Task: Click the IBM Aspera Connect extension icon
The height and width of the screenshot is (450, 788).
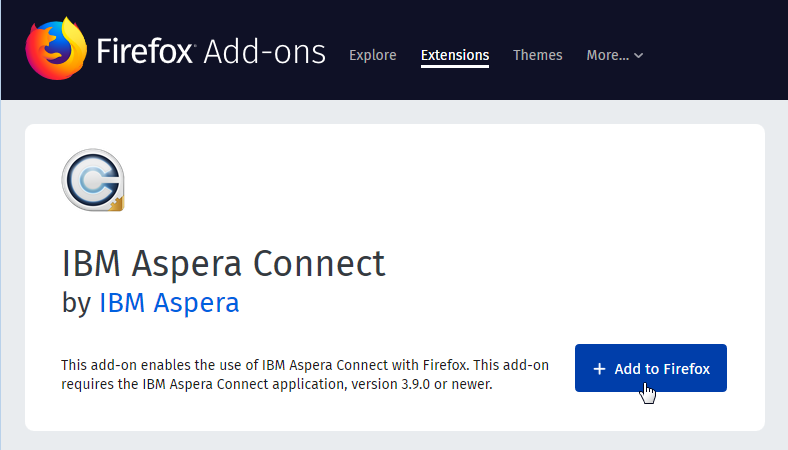Action: [93, 181]
